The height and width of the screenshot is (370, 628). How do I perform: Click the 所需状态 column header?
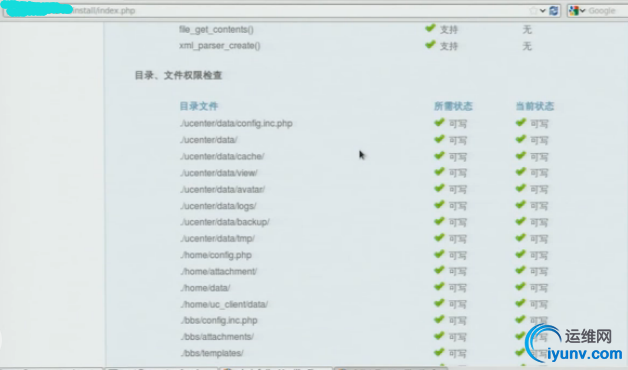pos(453,106)
